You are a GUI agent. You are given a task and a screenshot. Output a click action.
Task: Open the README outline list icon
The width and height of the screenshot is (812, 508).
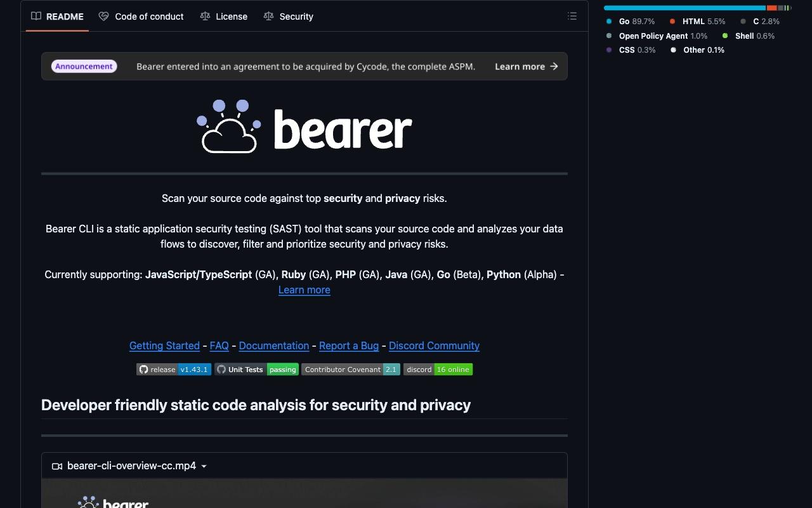pos(572,17)
